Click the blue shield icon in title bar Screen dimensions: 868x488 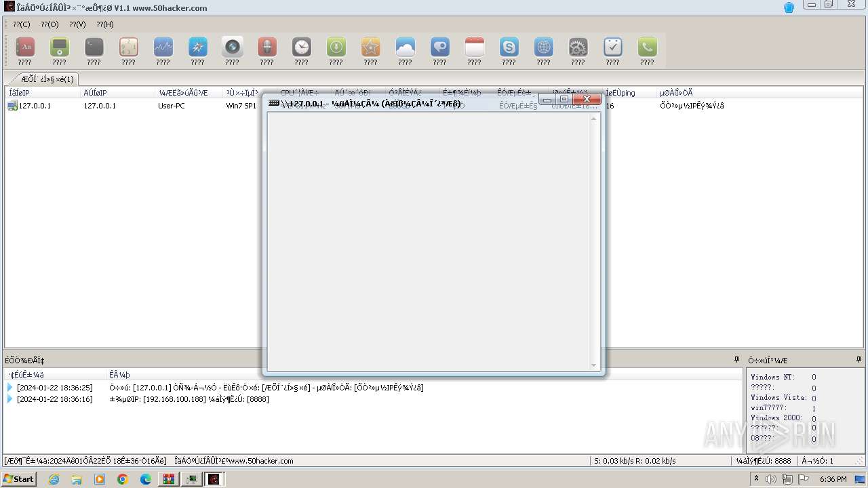(789, 7)
